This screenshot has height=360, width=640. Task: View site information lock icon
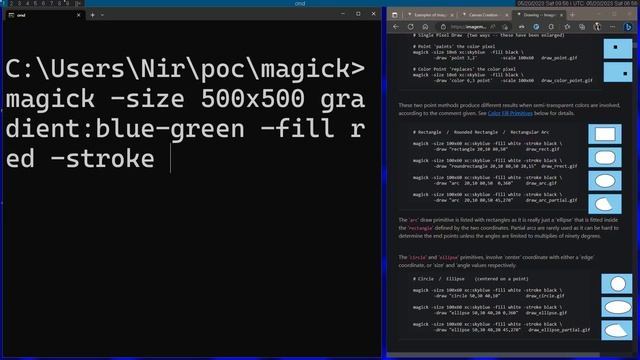click(443, 27)
